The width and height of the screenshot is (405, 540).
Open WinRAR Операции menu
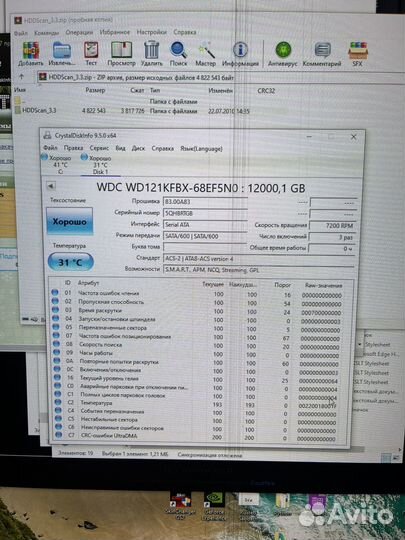[79, 32]
